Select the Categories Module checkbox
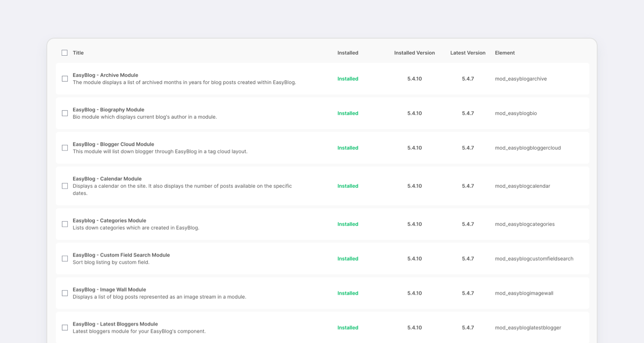This screenshot has height=343, width=644. [x=65, y=224]
